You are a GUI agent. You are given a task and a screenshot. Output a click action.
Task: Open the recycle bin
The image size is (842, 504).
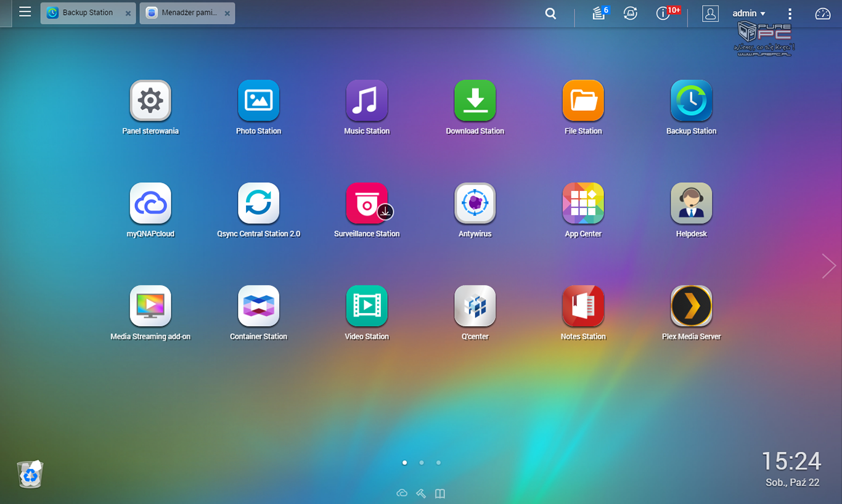(x=30, y=474)
